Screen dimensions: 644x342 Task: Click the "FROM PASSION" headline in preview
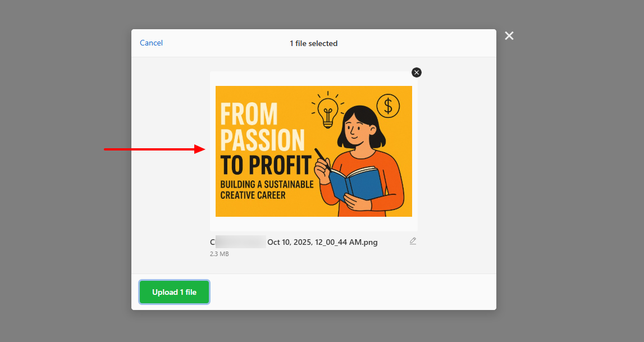point(262,127)
